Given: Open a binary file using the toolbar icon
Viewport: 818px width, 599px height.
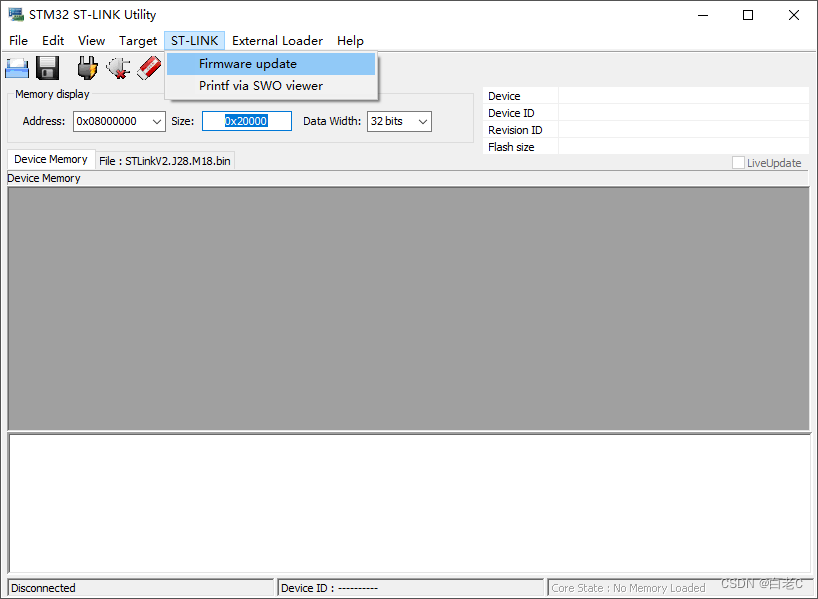Looking at the screenshot, I should point(16,67).
